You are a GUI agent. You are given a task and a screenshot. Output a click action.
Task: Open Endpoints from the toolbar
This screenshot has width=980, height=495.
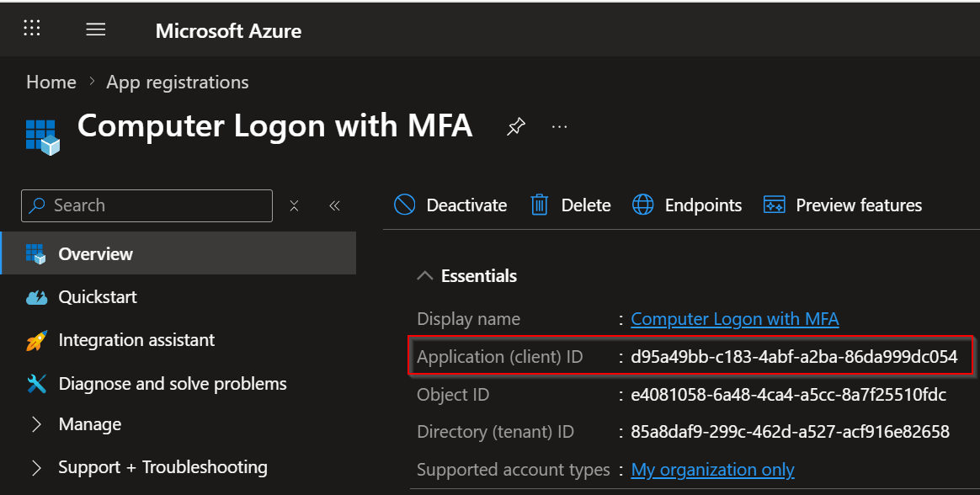tap(643, 205)
